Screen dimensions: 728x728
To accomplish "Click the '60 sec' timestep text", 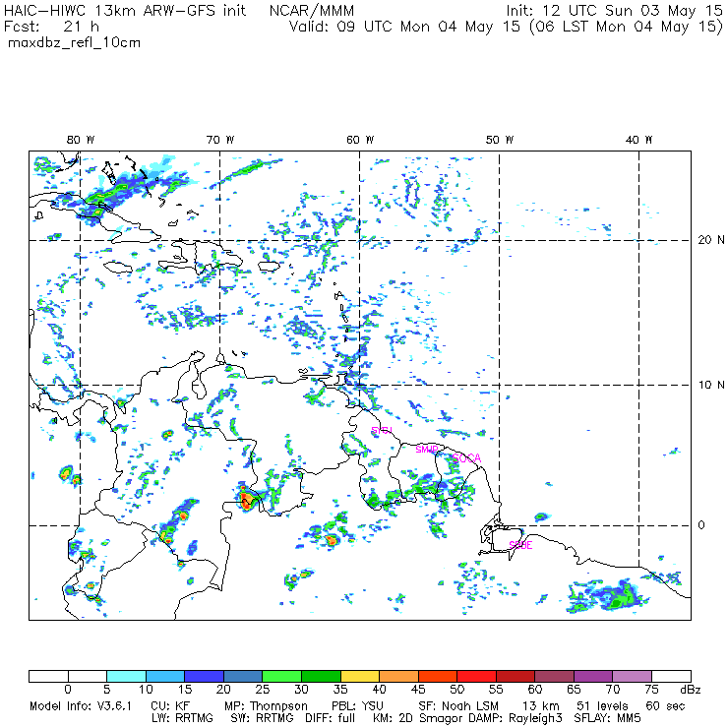I will tap(665, 706).
